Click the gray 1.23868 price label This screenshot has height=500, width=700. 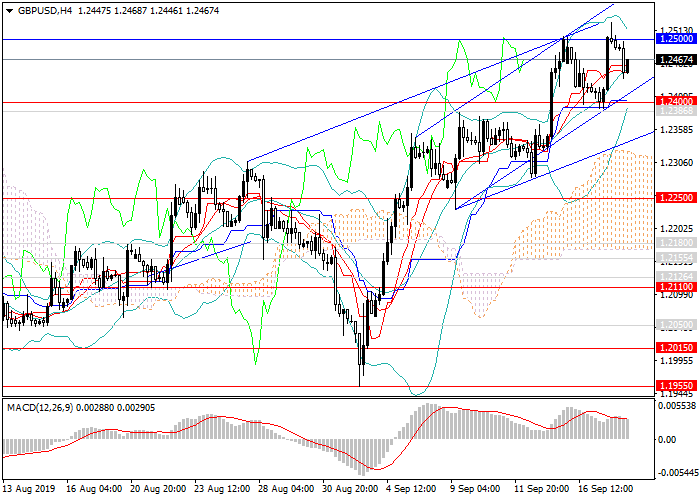pos(676,111)
